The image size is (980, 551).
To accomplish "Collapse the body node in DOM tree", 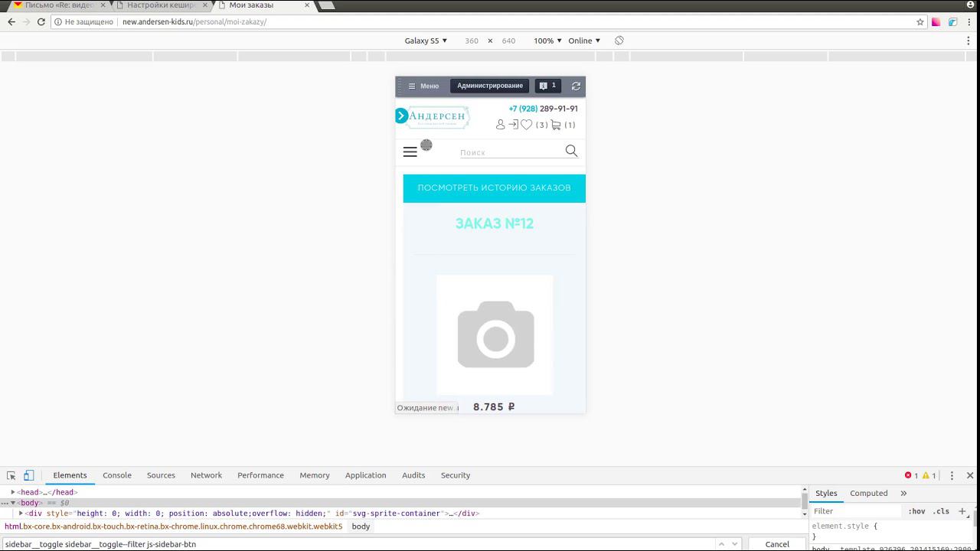I will click(13, 503).
